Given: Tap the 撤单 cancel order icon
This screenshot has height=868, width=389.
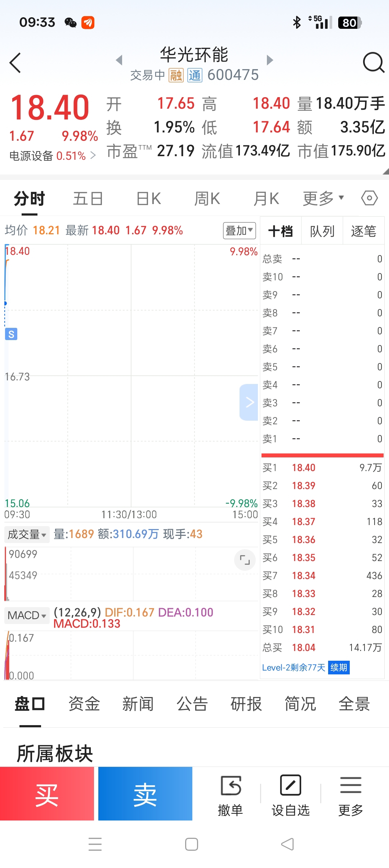Looking at the screenshot, I should (x=231, y=796).
